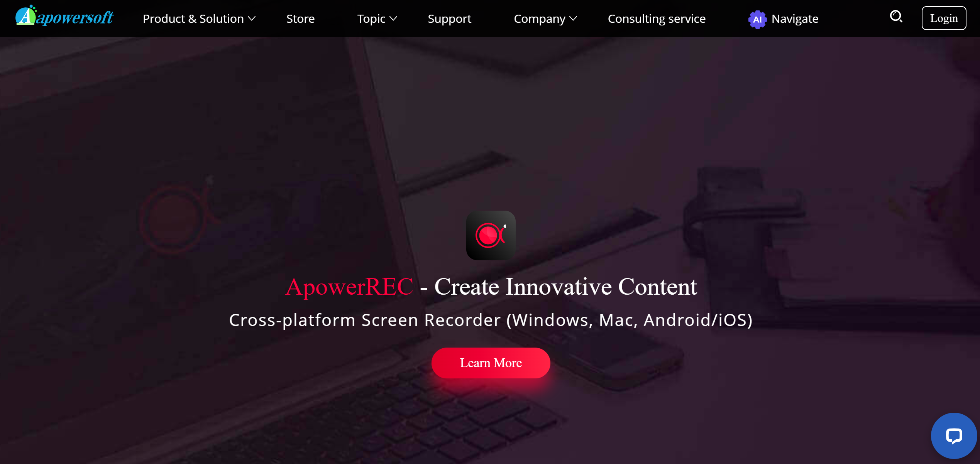The width and height of the screenshot is (980, 464).
Task: Expand the Topic dropdown menu
Action: click(376, 18)
